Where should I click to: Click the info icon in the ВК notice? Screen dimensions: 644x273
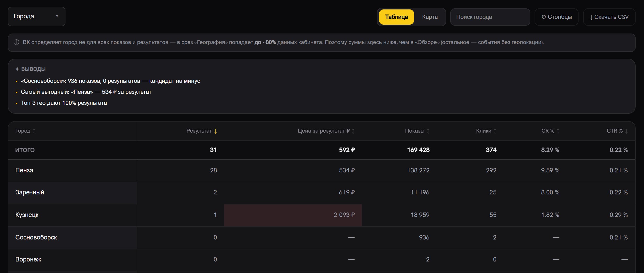[16, 42]
